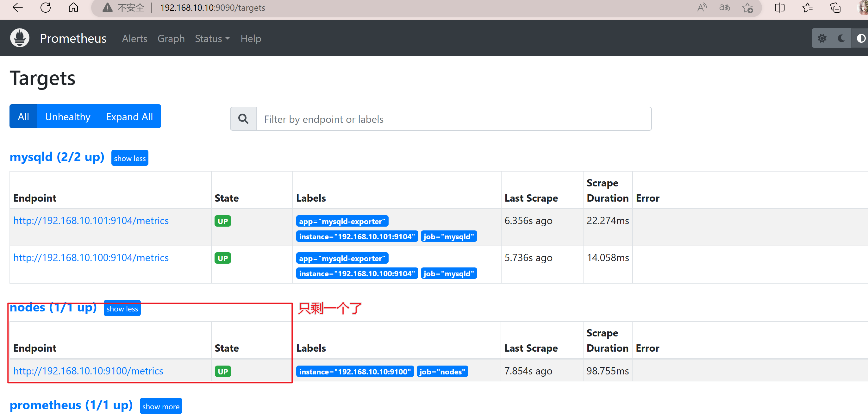Expand the Status dropdown menu
This screenshot has width=868, height=420.
[212, 39]
